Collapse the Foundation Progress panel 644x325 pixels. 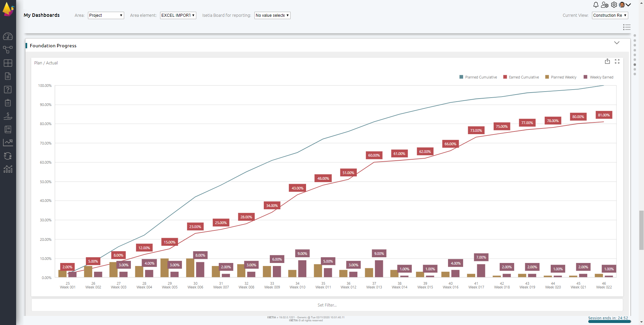(616, 43)
